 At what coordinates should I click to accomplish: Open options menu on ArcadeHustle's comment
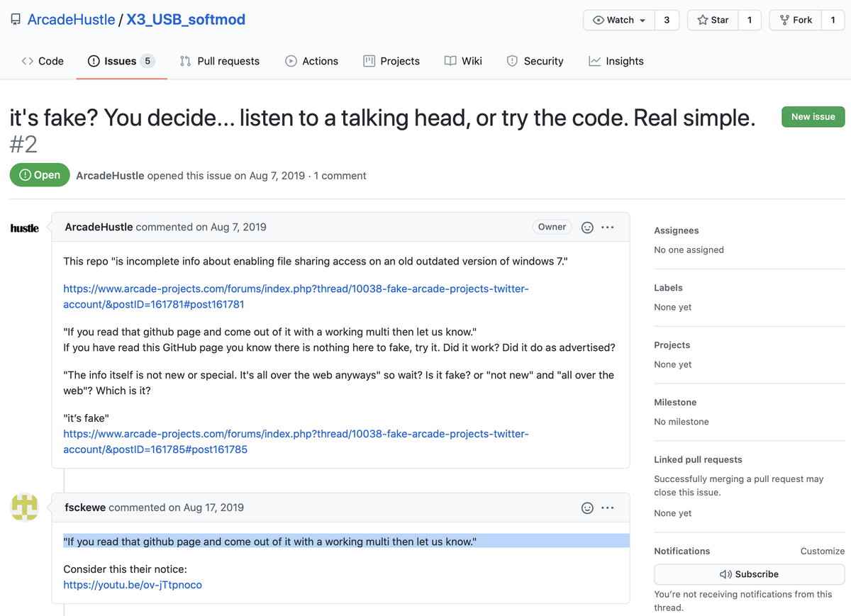[x=608, y=228]
